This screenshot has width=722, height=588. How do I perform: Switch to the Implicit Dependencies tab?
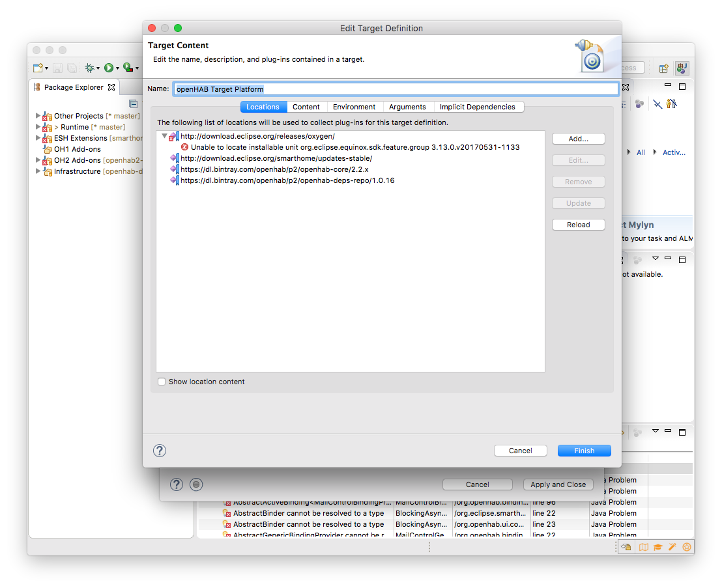click(x=478, y=107)
